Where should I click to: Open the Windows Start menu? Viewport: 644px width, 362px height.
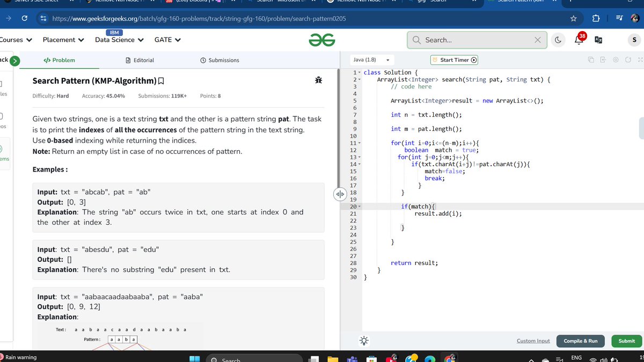(x=194, y=359)
